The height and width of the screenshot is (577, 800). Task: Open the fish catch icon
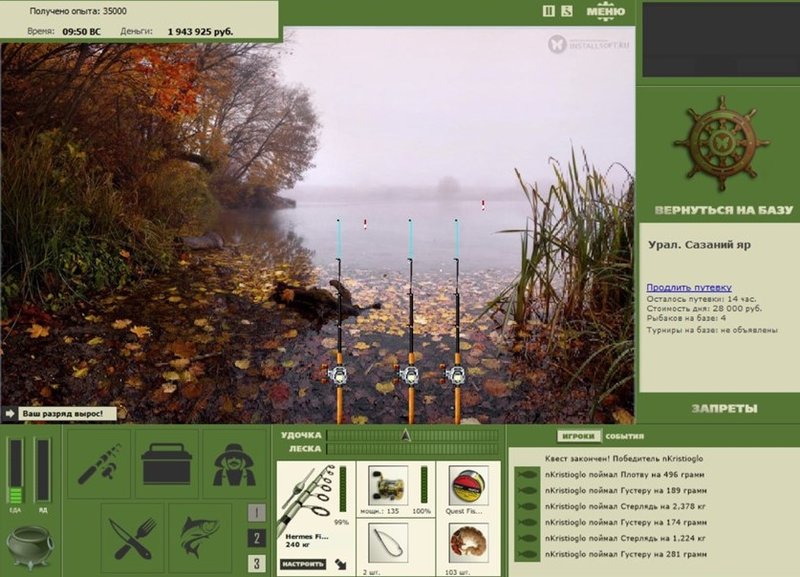200,538
